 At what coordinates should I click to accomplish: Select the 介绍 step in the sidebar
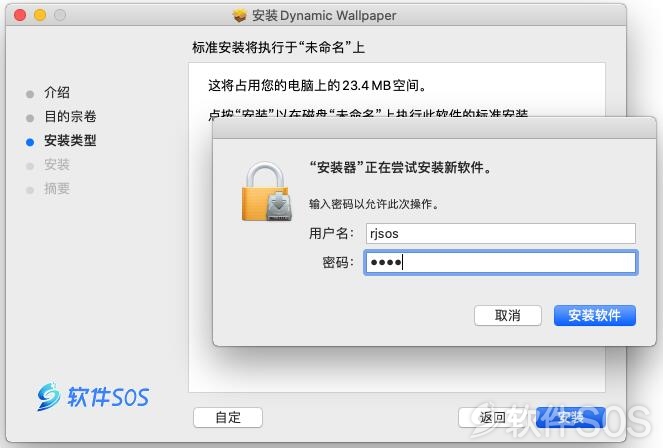click(x=57, y=93)
